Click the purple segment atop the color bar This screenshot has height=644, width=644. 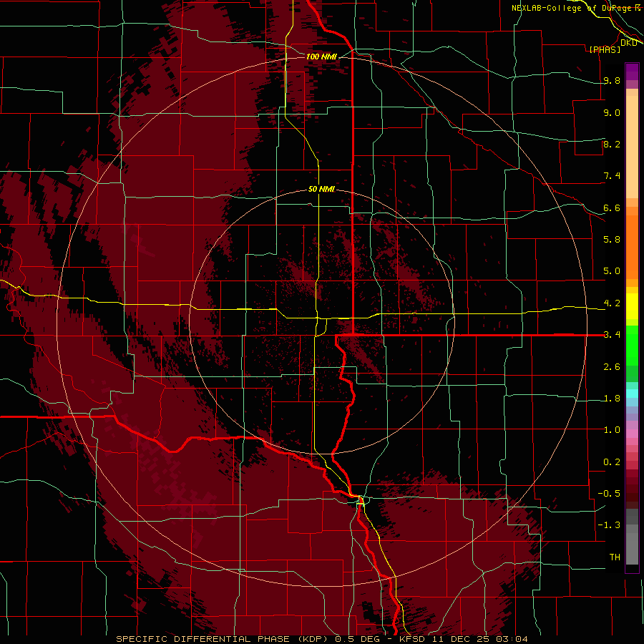632,72
